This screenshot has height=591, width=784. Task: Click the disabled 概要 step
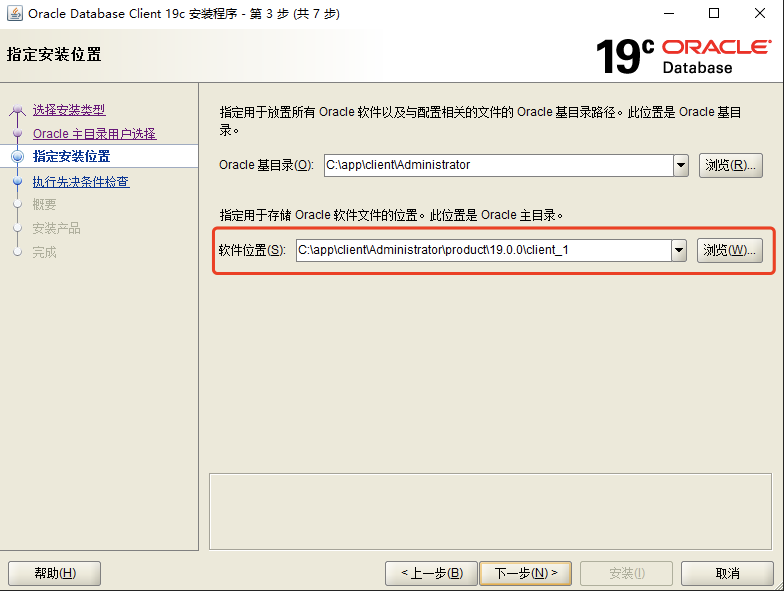pos(44,204)
